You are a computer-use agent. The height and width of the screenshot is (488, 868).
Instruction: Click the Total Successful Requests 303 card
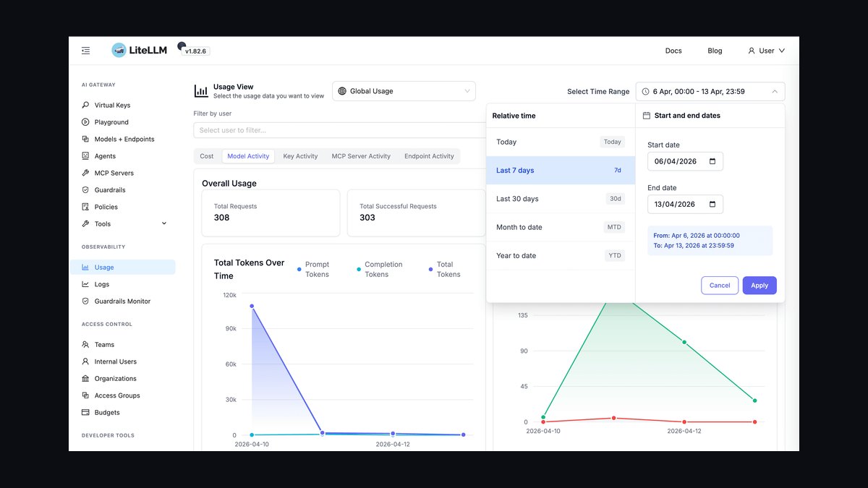[417, 213]
